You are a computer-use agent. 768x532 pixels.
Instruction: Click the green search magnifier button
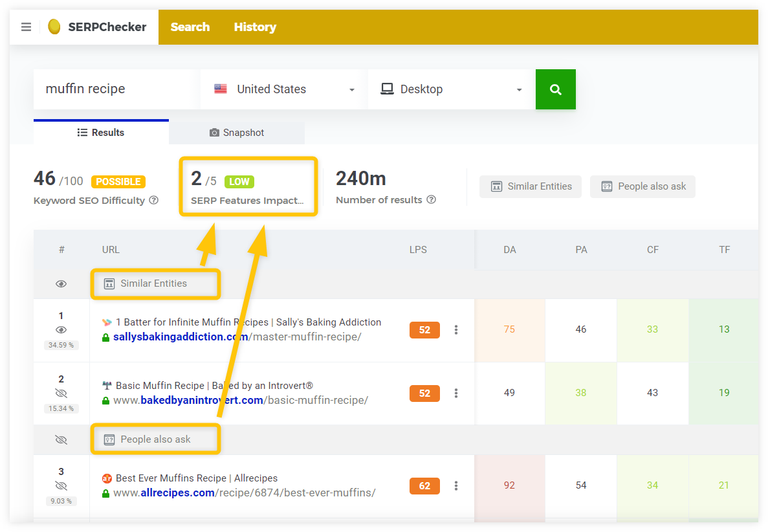[x=555, y=89]
